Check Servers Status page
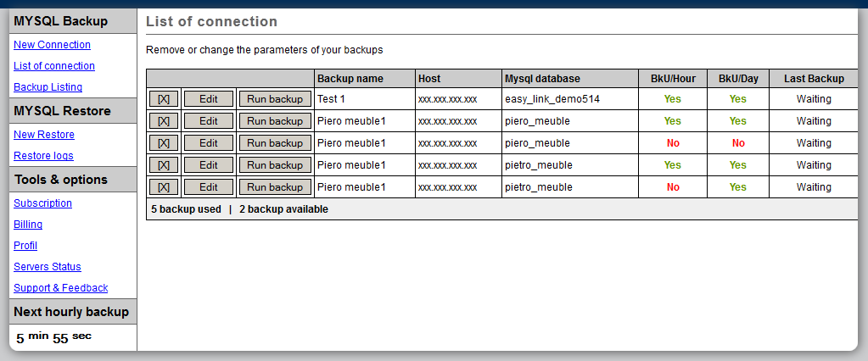 click(48, 267)
